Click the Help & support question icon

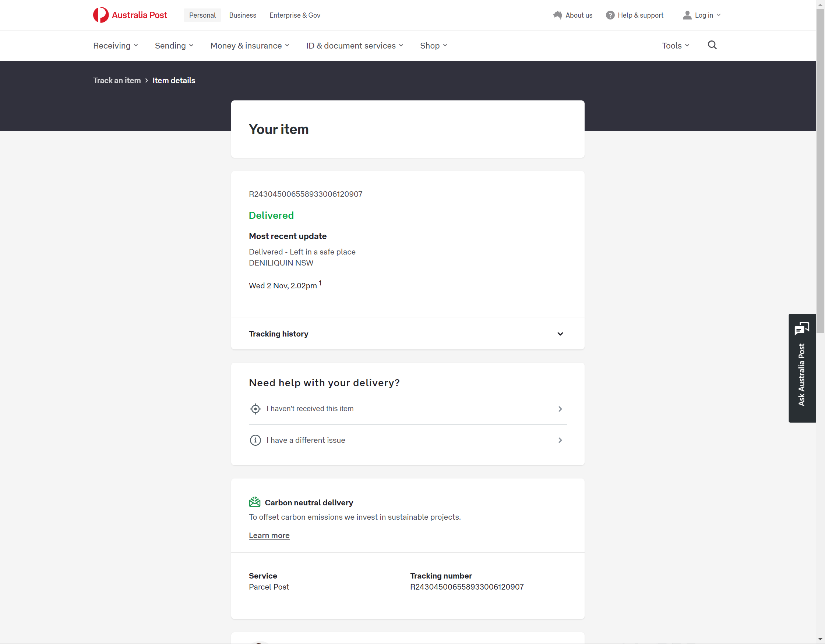(x=610, y=15)
